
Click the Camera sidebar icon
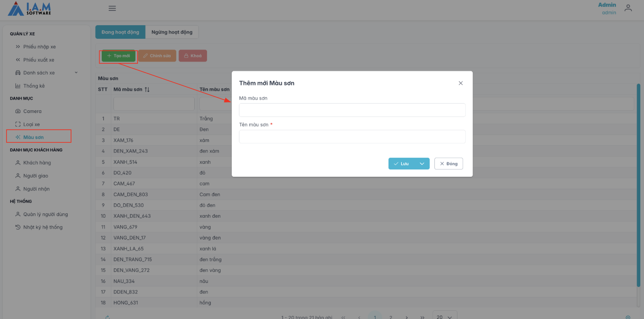click(18, 111)
